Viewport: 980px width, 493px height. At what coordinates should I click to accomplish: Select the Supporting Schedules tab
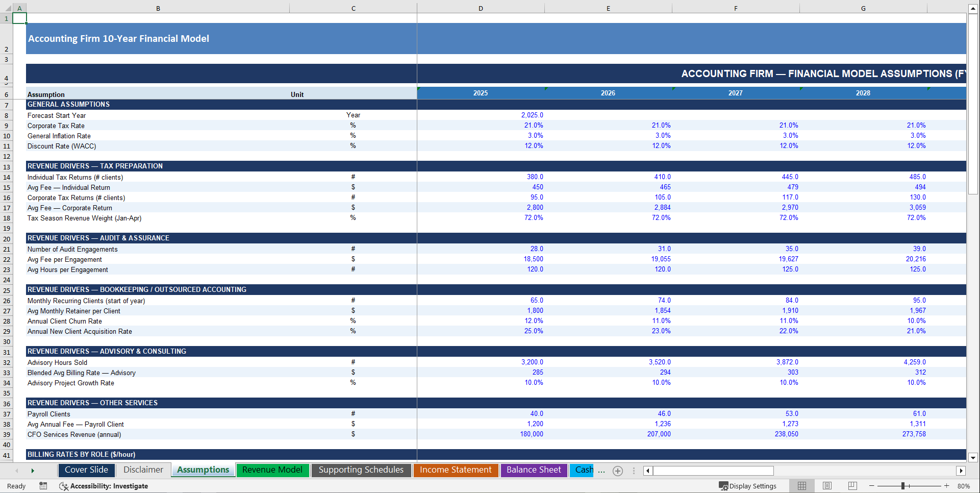[361, 470]
